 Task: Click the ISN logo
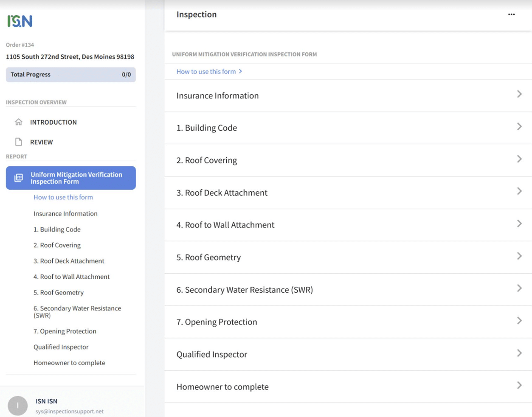[20, 21]
